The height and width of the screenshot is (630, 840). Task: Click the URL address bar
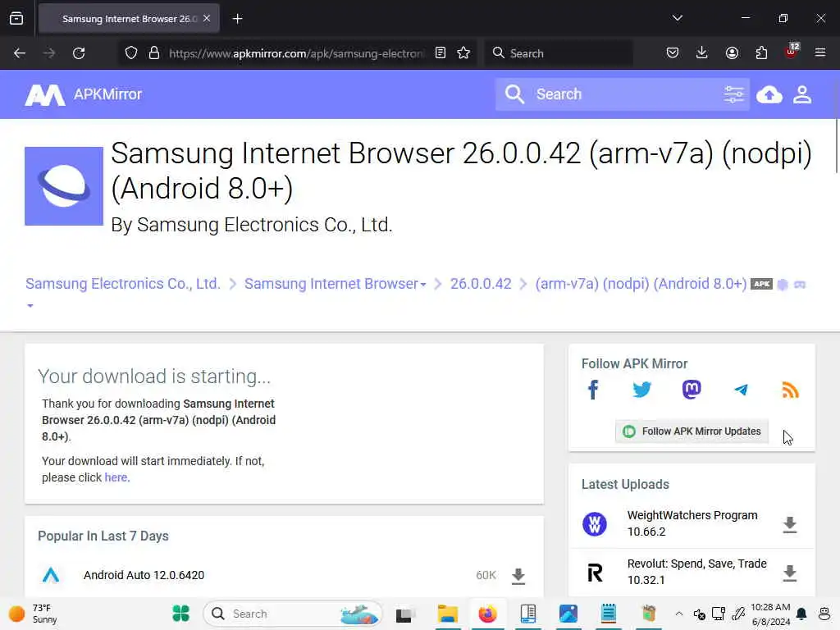(297, 53)
